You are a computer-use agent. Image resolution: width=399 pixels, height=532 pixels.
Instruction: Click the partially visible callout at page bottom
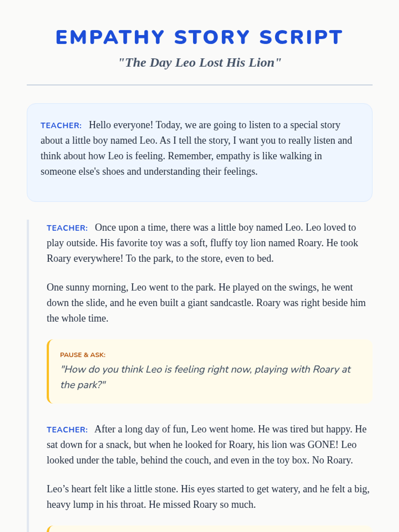(209, 529)
